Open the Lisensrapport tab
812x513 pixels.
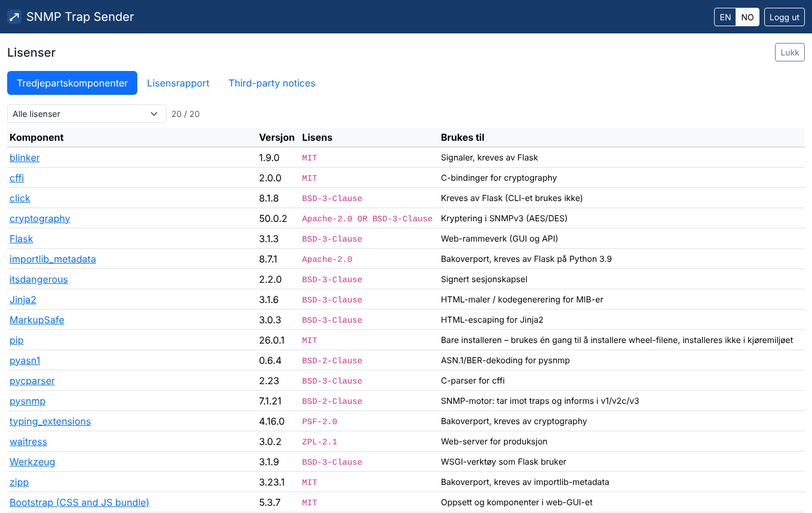pyautogui.click(x=178, y=83)
